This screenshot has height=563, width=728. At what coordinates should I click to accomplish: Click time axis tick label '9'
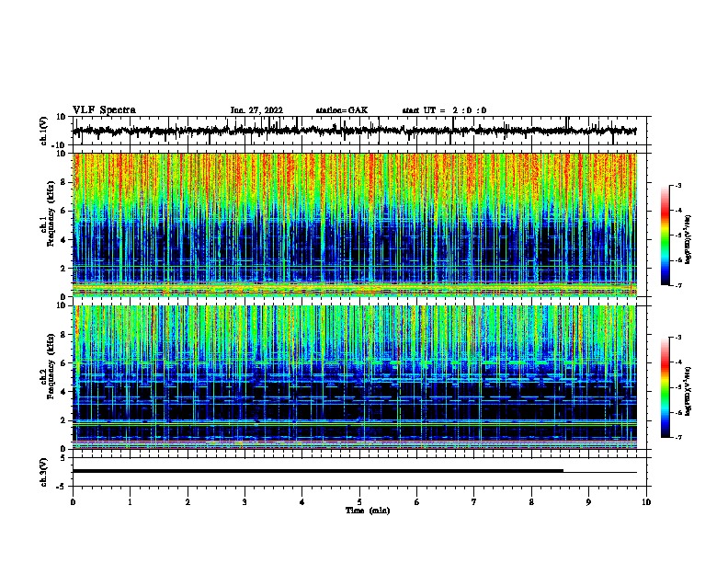point(588,502)
